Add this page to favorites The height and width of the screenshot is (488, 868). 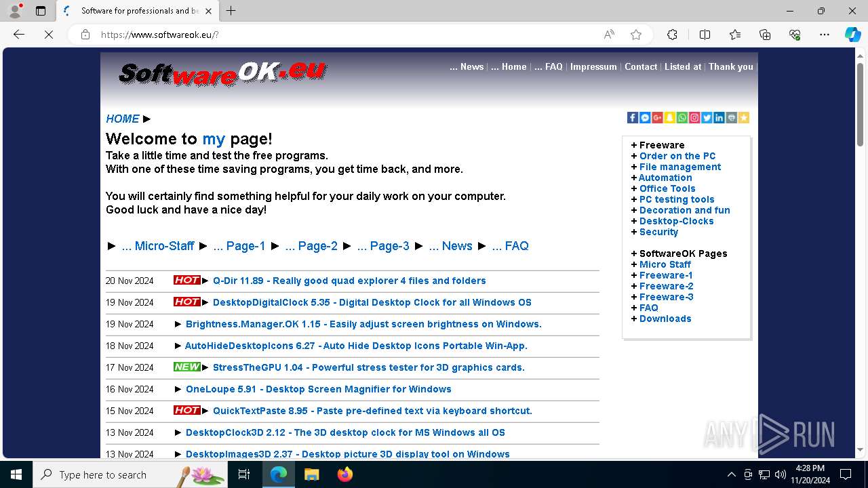(x=635, y=35)
